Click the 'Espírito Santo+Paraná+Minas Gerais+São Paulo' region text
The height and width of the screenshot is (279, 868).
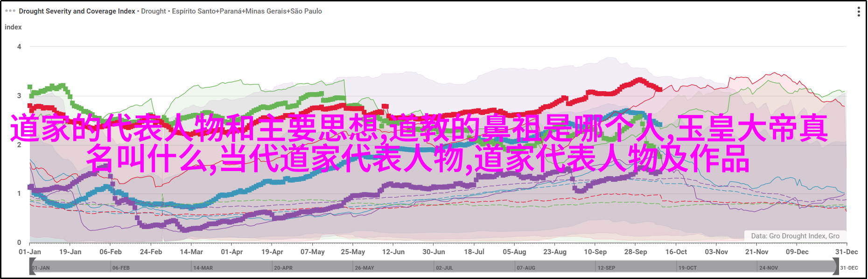point(247,11)
